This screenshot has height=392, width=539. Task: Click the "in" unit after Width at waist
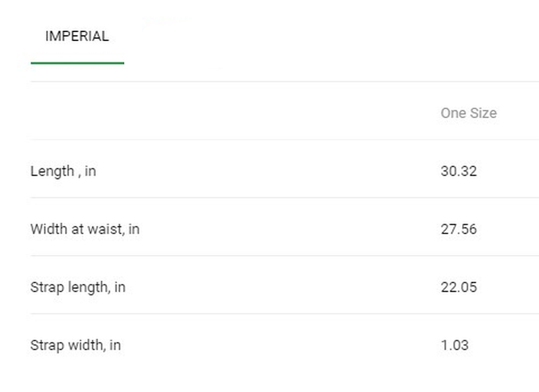[x=134, y=229]
